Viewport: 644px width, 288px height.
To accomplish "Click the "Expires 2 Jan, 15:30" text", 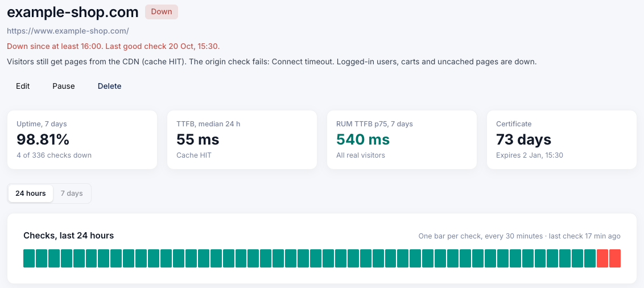I will tap(530, 155).
